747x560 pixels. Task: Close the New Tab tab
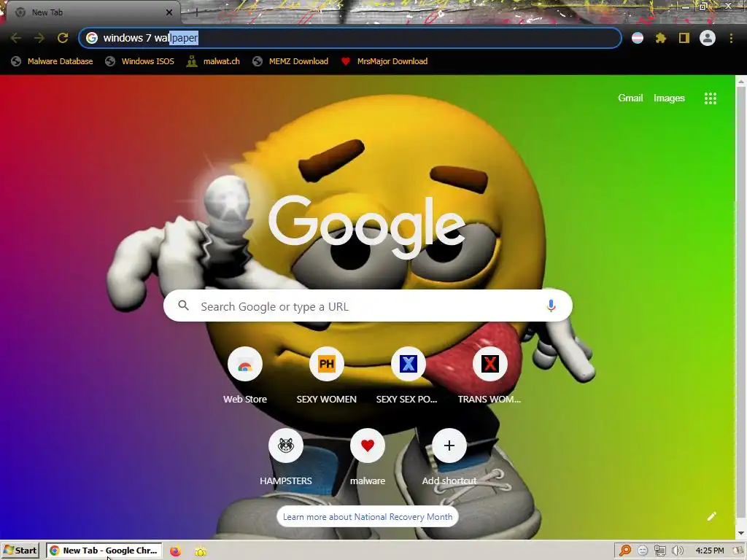169,12
